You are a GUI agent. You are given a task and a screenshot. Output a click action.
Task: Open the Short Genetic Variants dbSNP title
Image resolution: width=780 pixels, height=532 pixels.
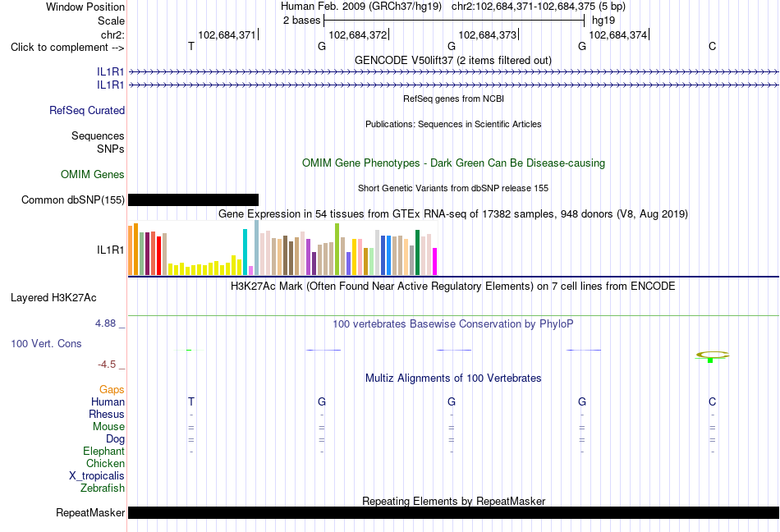[453, 188]
